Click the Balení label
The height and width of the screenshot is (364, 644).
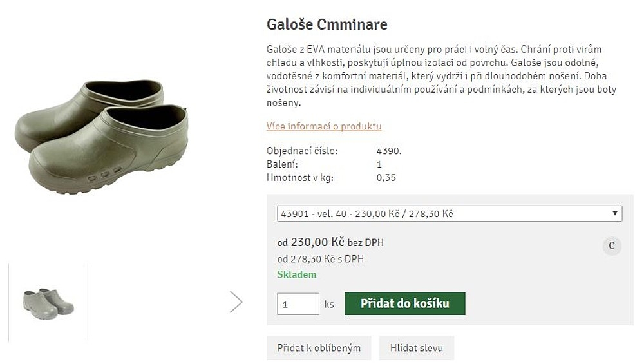tap(281, 164)
